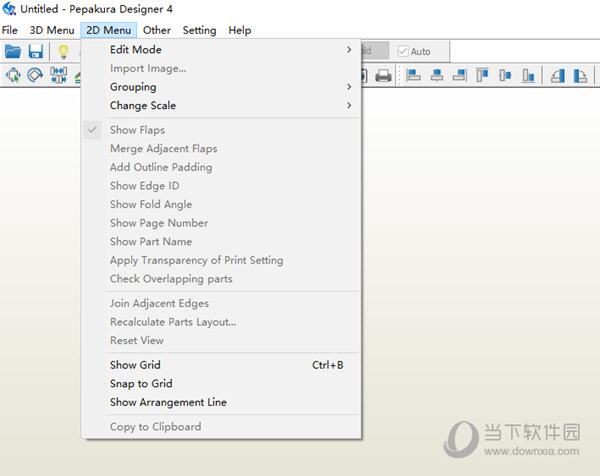
Task: Enable Show Page Number
Action: click(x=221, y=223)
